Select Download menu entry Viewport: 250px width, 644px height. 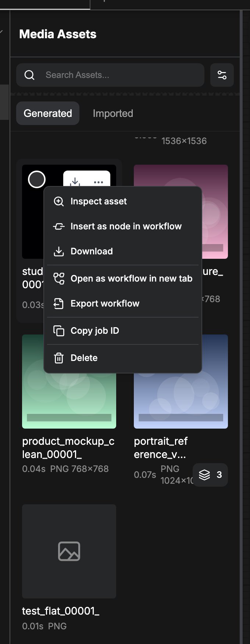pyautogui.click(x=123, y=251)
